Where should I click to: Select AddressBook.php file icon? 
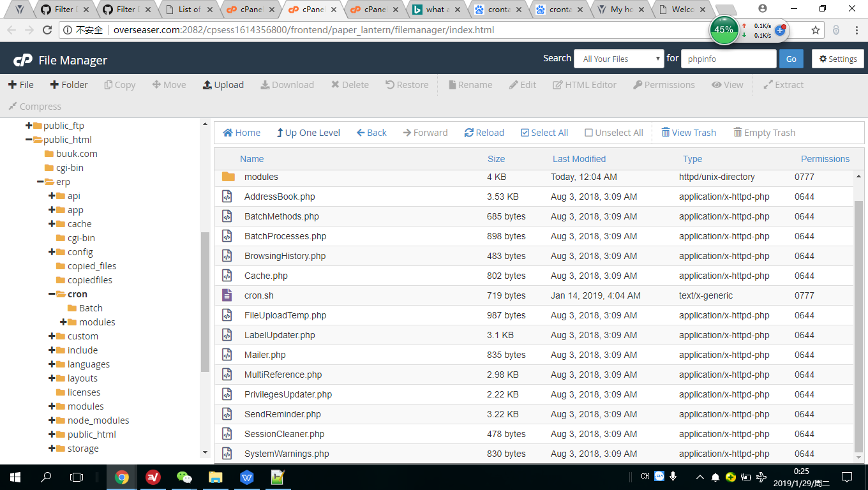[x=227, y=197]
